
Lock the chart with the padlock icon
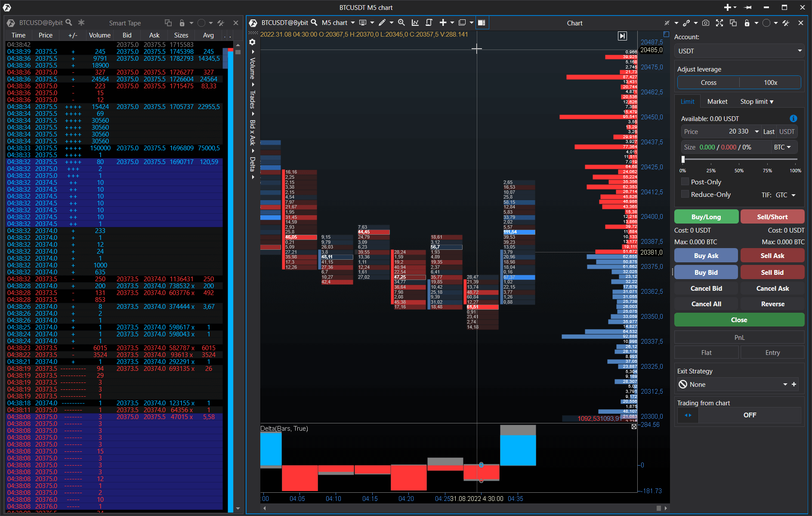[x=747, y=23]
